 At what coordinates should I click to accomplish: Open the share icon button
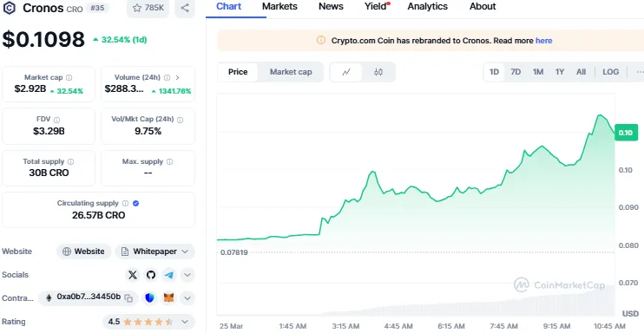tap(185, 8)
